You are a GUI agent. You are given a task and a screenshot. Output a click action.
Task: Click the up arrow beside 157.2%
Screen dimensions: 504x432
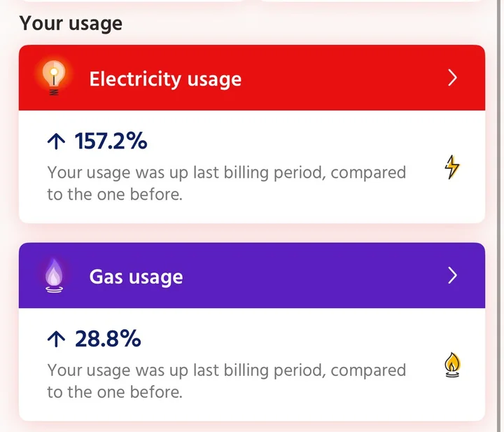click(56, 141)
